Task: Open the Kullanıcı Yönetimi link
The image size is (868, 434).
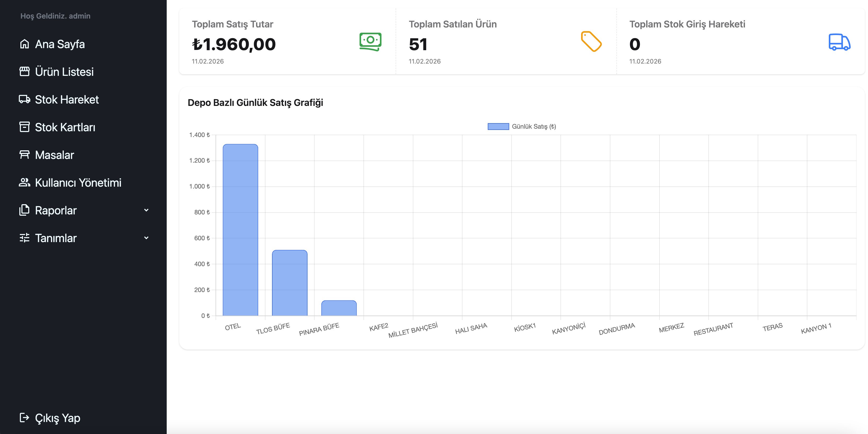Action: [78, 183]
